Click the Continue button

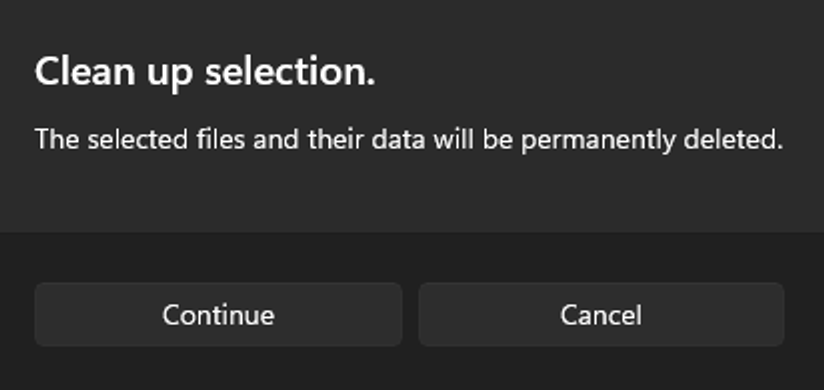218,314
